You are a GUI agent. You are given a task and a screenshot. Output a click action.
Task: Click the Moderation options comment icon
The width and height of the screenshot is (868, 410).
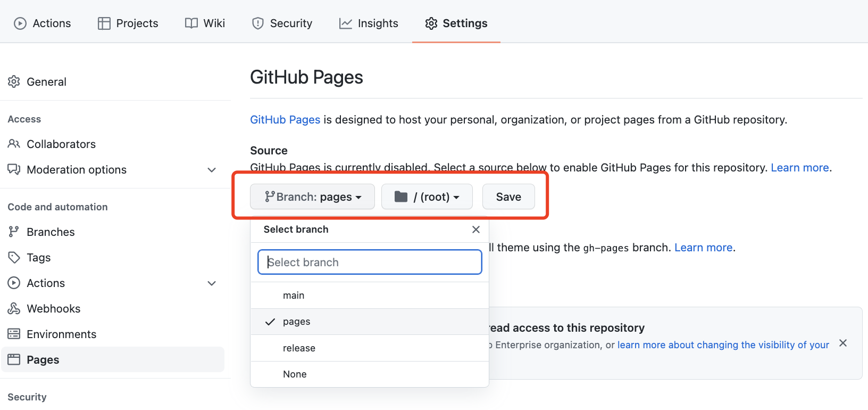point(14,169)
